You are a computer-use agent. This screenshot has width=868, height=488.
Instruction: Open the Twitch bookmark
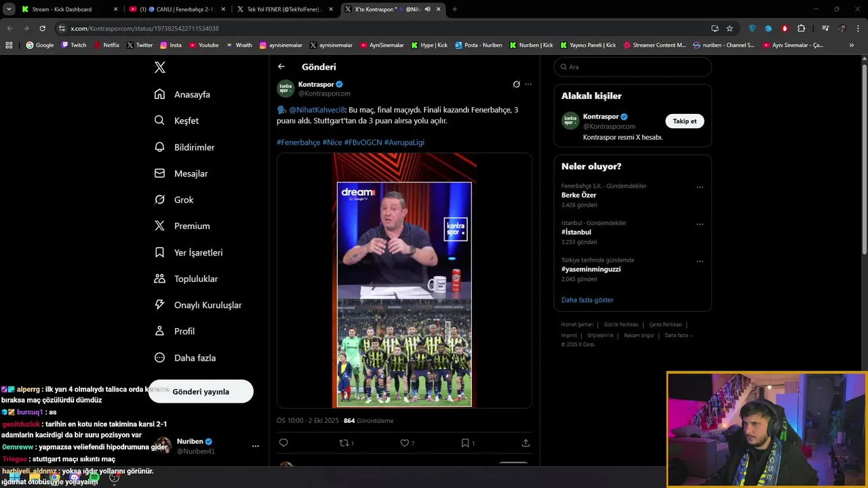coord(74,45)
